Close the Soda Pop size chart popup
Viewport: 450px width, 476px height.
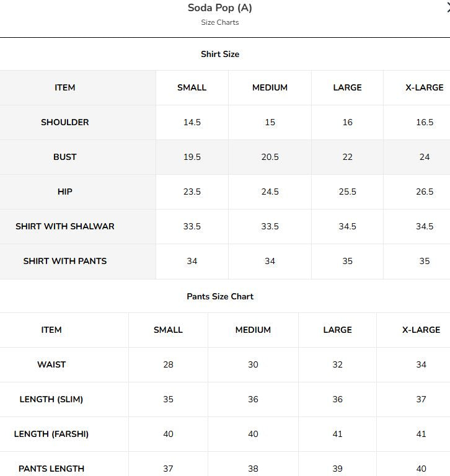[448, 8]
